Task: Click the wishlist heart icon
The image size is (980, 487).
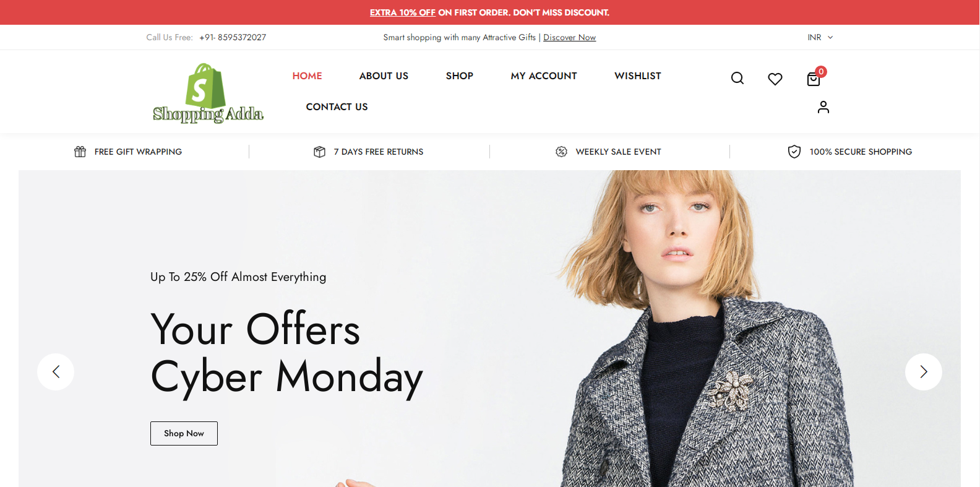Action: 775,79
